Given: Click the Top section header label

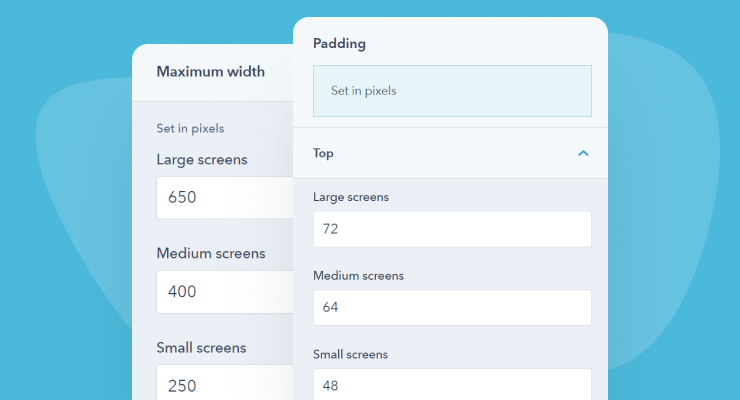Looking at the screenshot, I should click(324, 154).
